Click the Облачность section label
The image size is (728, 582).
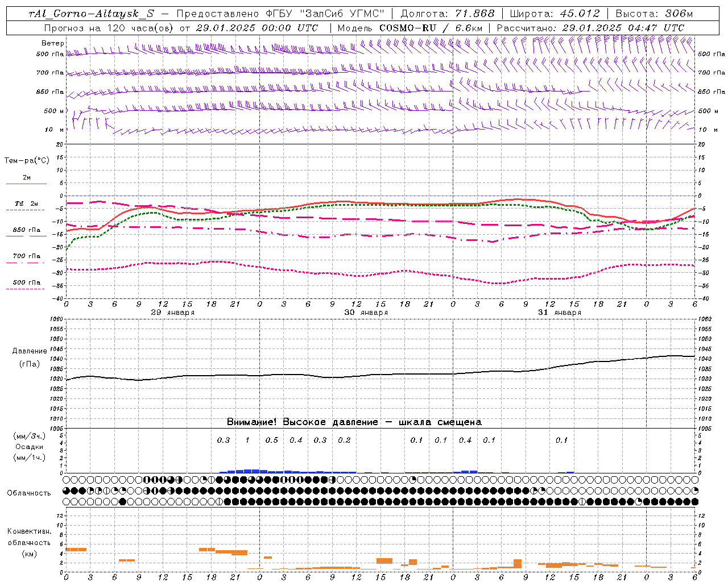click(x=29, y=493)
